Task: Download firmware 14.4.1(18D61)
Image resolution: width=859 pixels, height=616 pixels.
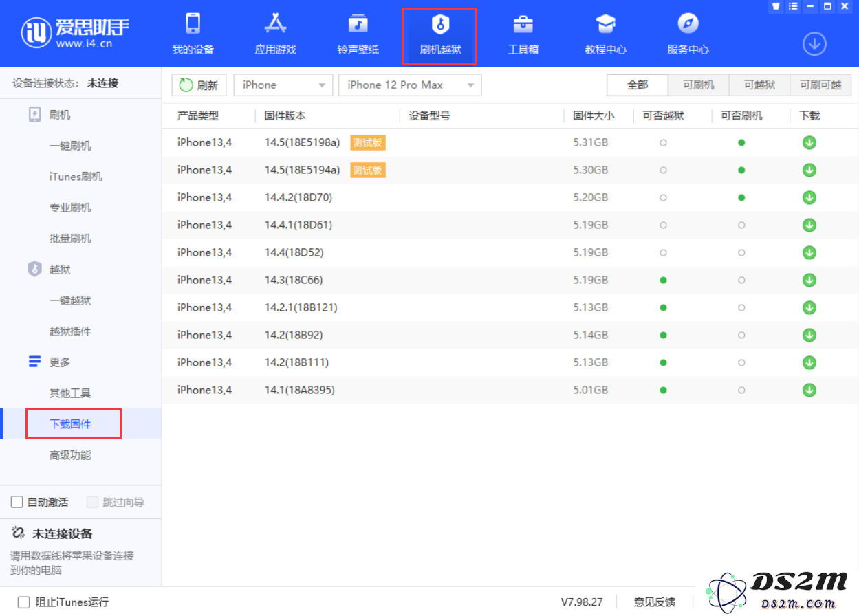Action: [809, 225]
